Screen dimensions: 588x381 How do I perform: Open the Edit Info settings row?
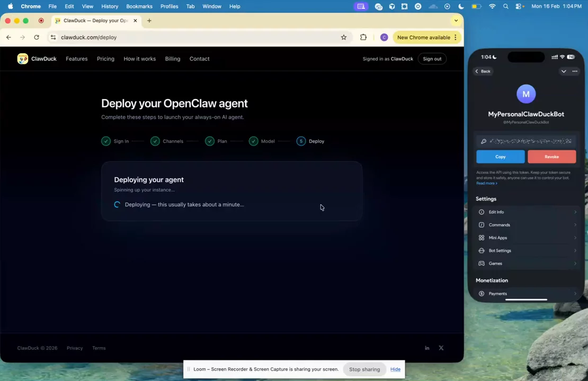(525, 212)
